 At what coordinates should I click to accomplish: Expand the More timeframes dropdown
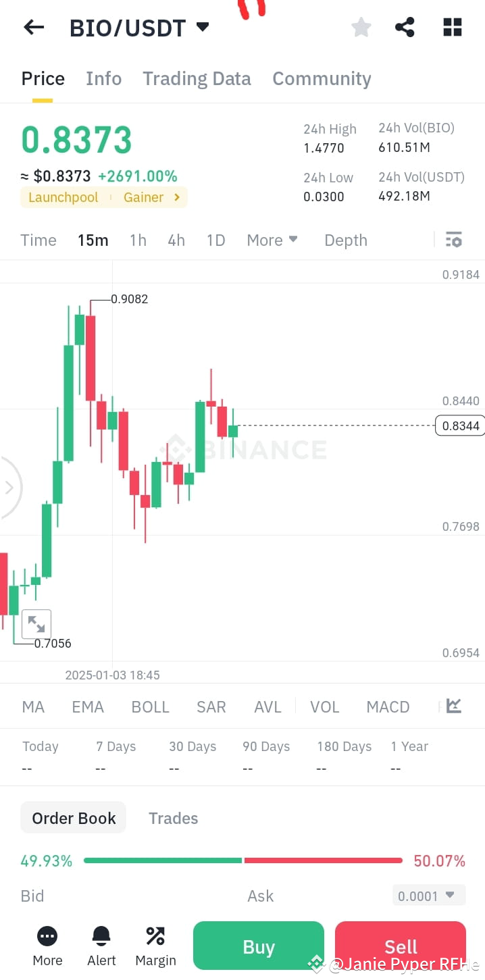click(272, 240)
